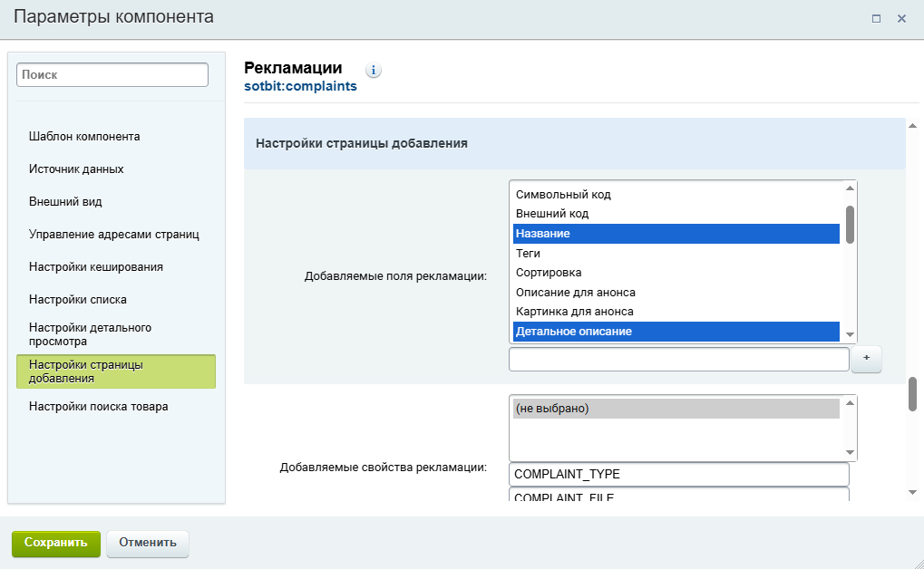The height and width of the screenshot is (569, 924).
Task: Deselect Детальное описание in fields list
Action: click(x=676, y=332)
